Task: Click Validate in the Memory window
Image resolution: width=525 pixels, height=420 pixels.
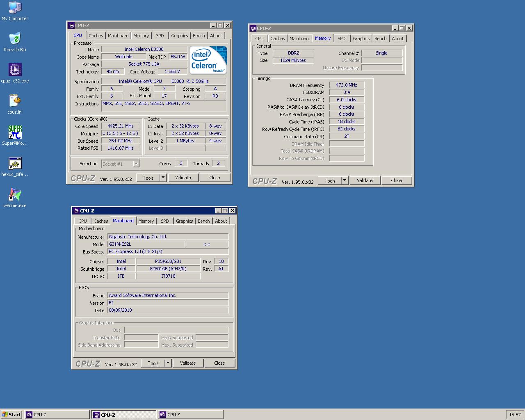Action: coord(365,180)
